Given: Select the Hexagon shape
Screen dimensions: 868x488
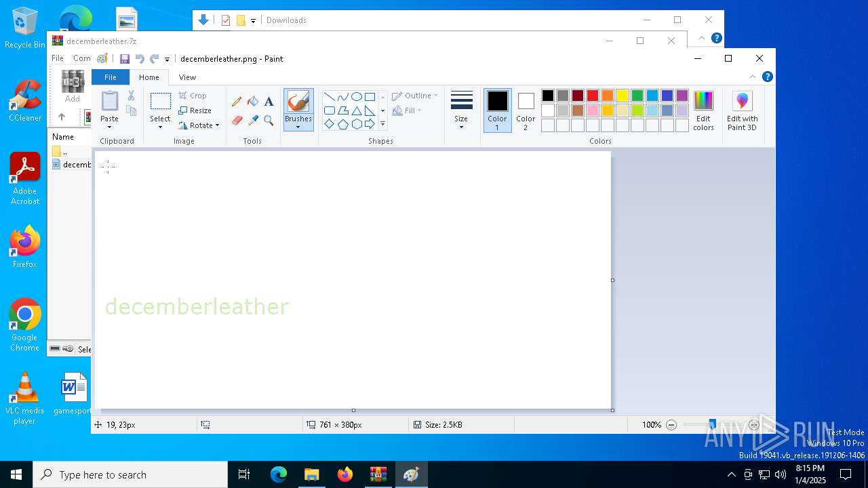Looking at the screenshot, I should 357,124.
